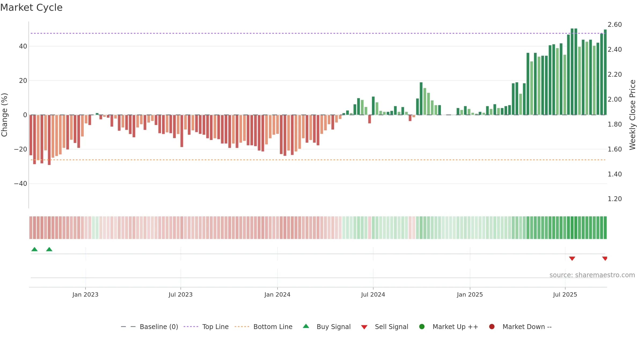Viewport: 644px width, 362px height.
Task: Click the Jul 2023 axis label
Action: (x=181, y=294)
